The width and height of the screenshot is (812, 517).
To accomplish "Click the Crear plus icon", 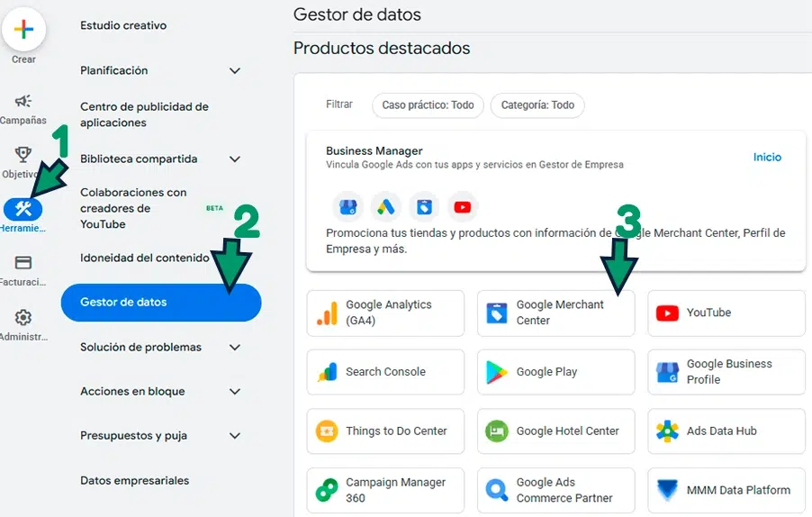I will [23, 30].
